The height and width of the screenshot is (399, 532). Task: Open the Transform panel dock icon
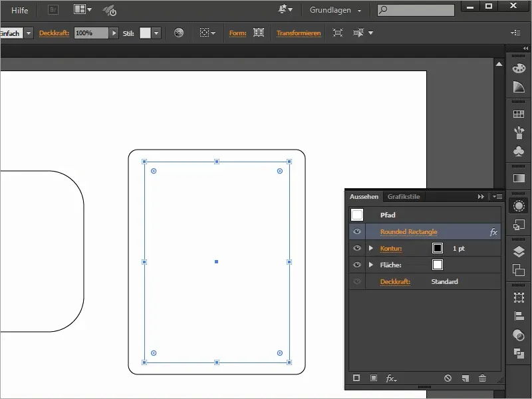(519, 297)
